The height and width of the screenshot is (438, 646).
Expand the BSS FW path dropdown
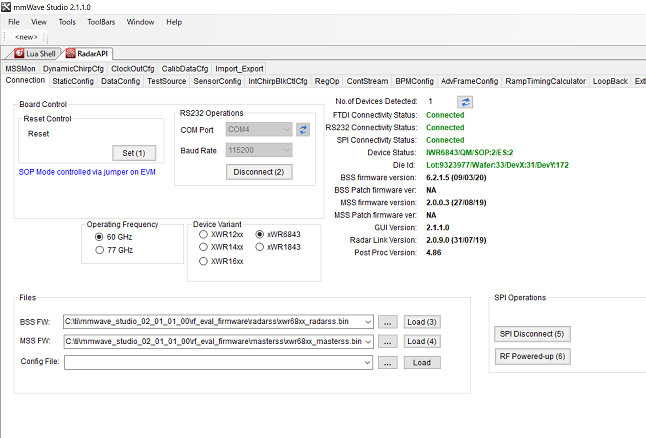(368, 322)
